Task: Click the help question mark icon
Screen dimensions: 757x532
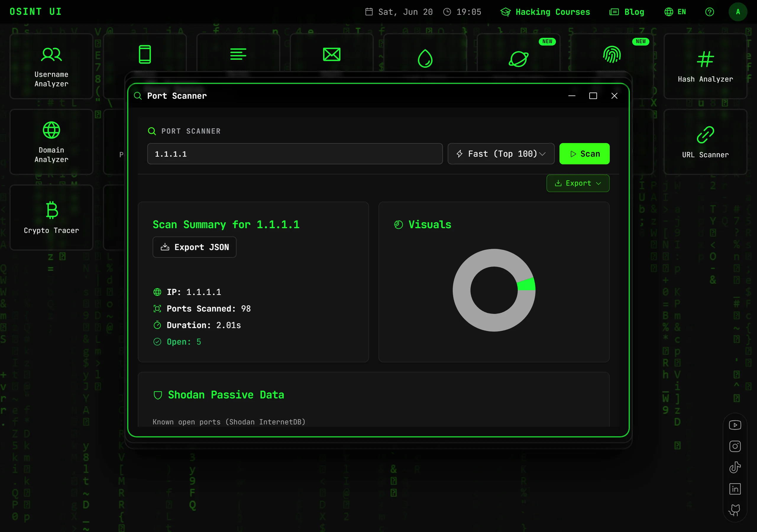Action: coord(709,12)
